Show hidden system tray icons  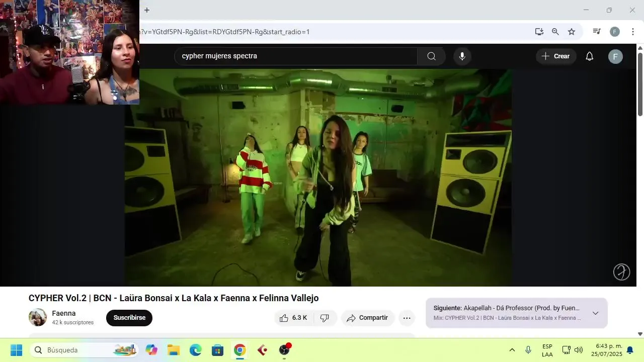(x=512, y=350)
